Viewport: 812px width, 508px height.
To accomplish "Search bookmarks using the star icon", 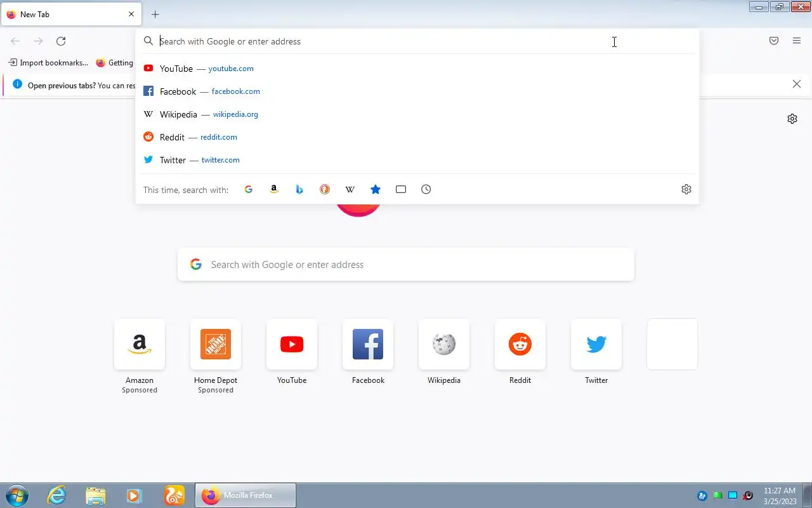I will (376, 189).
